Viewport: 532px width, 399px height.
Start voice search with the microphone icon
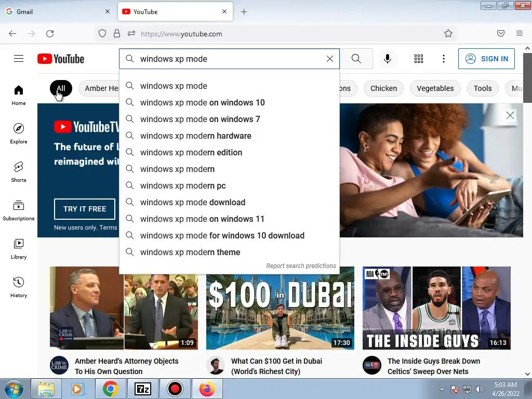point(387,59)
